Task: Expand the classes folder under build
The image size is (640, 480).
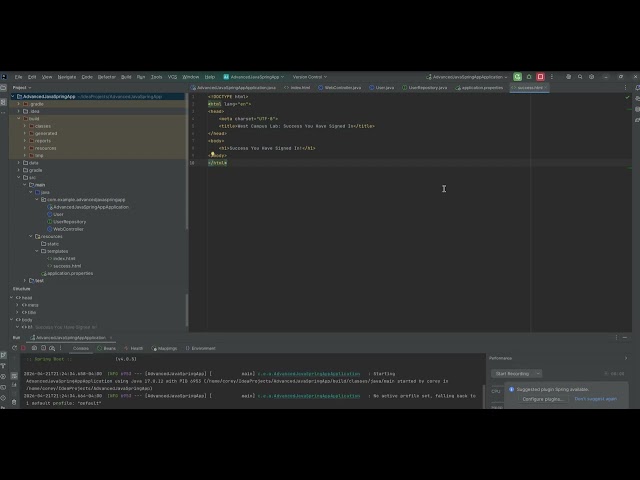Action: coord(24,126)
